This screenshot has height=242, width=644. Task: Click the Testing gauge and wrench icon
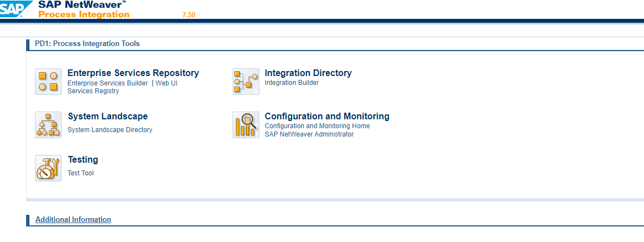48,168
